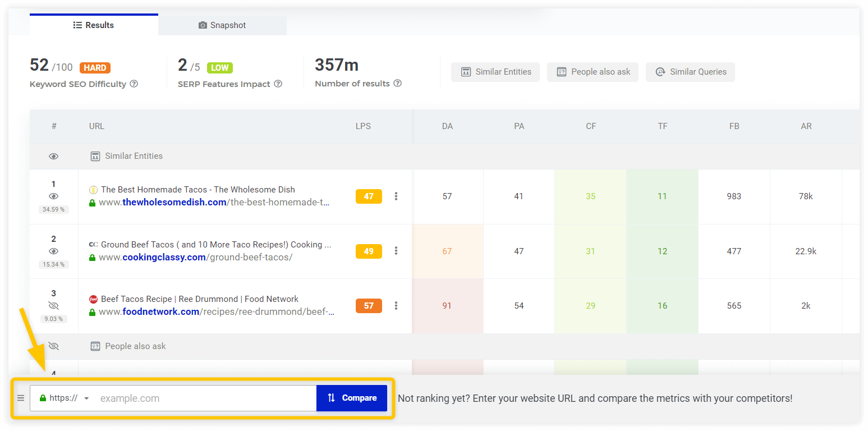The width and height of the screenshot is (868, 431).
Task: Click 9.03 % share label
Action: point(53,319)
